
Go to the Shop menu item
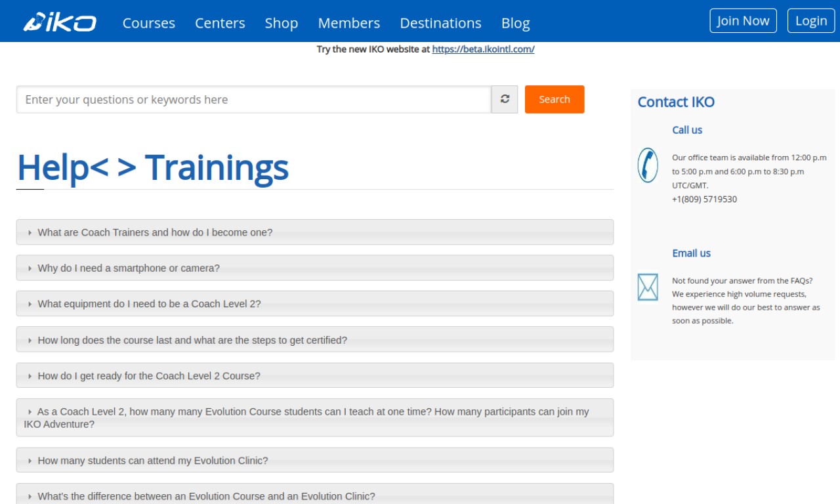point(282,23)
